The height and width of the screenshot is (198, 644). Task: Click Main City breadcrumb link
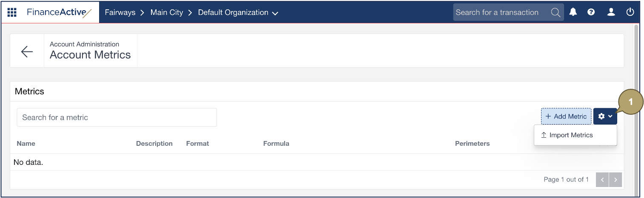coord(167,12)
